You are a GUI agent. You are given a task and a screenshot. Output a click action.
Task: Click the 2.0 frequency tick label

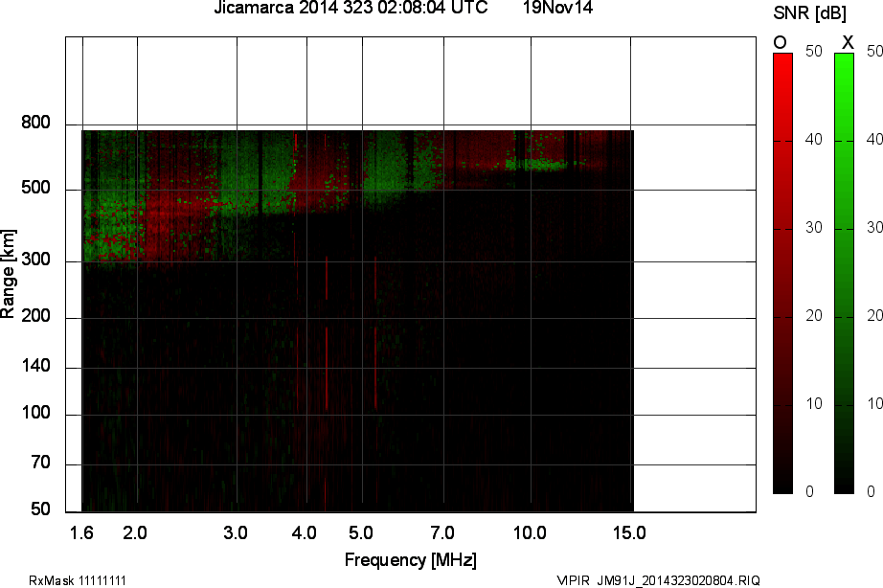[x=135, y=532]
